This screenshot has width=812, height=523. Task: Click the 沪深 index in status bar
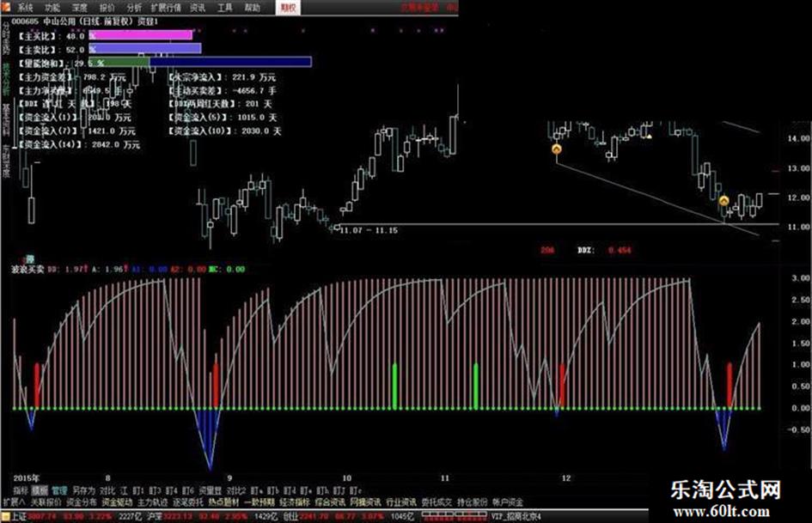(154, 517)
